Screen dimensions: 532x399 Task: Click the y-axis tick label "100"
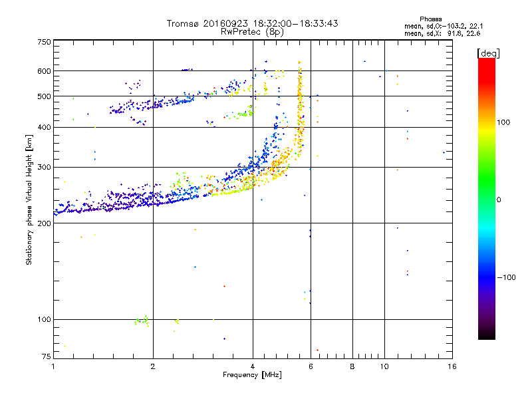click(x=45, y=319)
